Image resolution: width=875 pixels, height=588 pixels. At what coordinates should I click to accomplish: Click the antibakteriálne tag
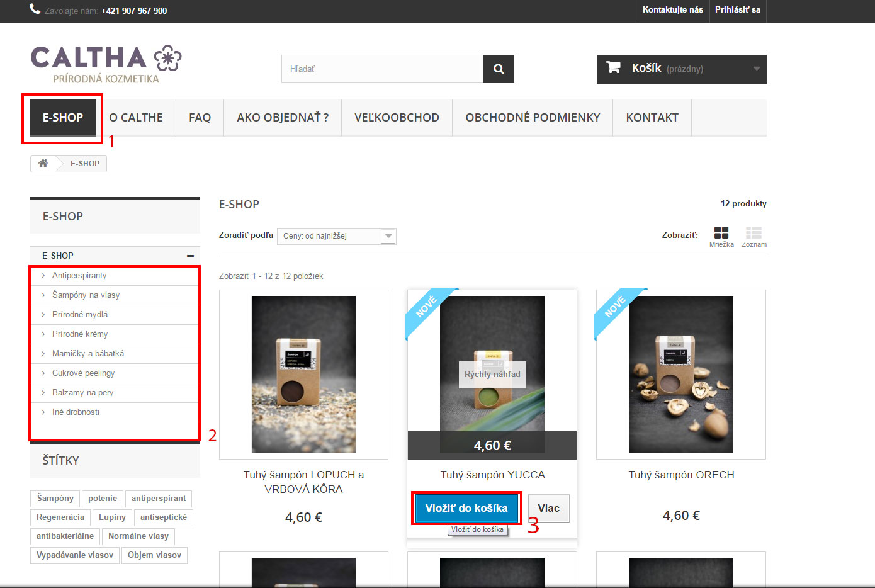[x=65, y=536]
